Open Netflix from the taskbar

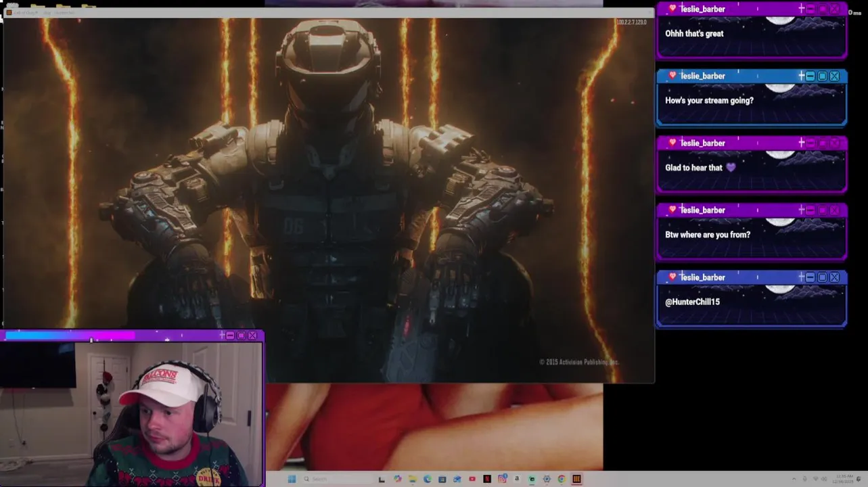click(x=487, y=479)
